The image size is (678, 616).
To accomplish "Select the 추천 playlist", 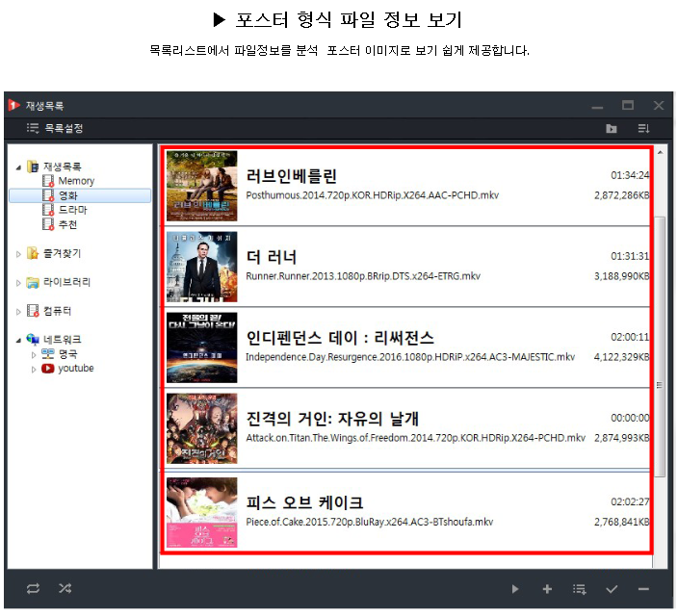I will pos(67,224).
